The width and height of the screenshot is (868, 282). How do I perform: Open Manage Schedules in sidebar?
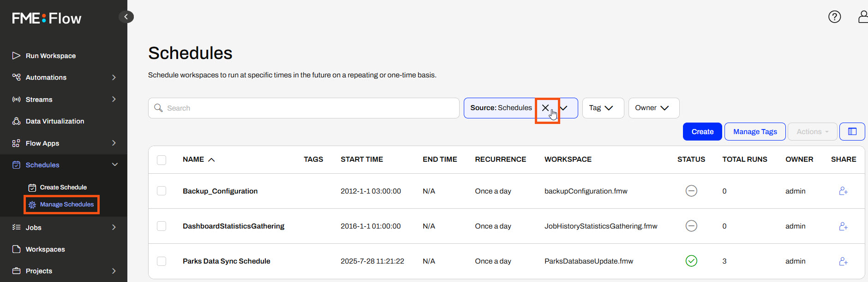point(66,205)
